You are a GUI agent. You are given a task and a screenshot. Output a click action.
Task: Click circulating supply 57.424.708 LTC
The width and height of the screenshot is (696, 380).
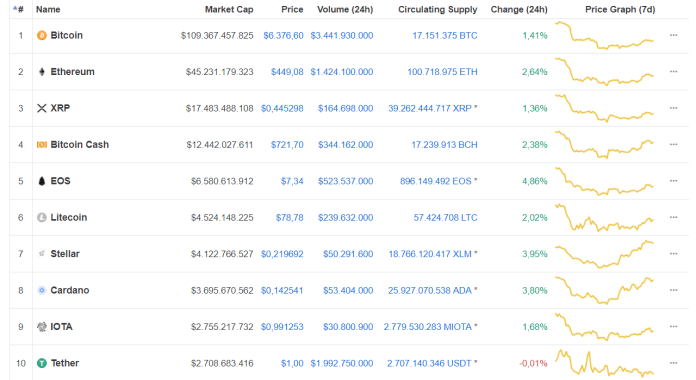(x=446, y=218)
